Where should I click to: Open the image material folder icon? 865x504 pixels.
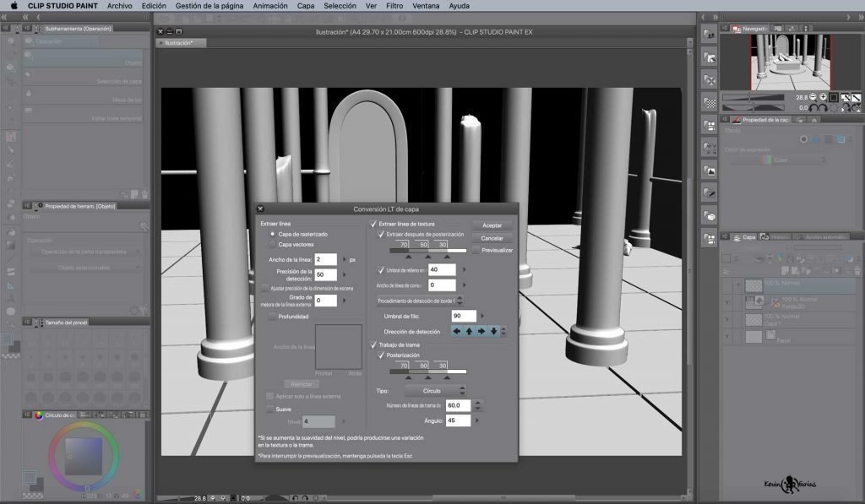point(710,171)
